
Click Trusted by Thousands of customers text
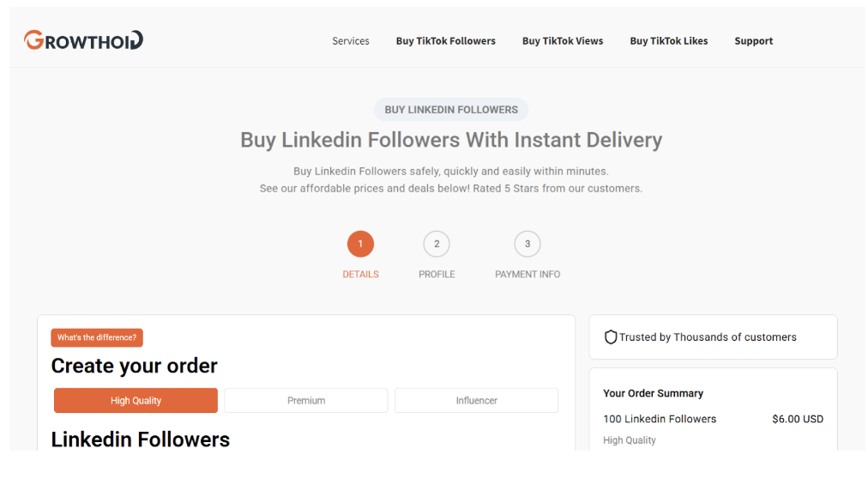click(708, 337)
